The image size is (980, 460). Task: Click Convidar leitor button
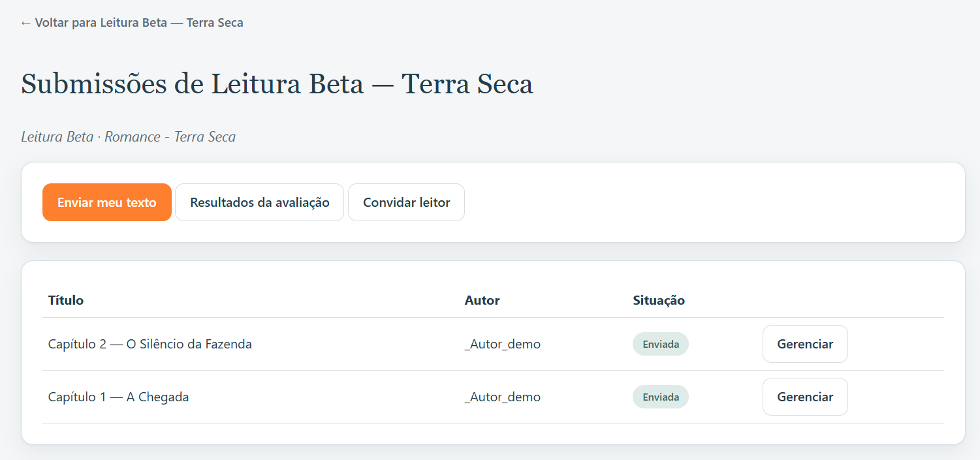point(407,202)
